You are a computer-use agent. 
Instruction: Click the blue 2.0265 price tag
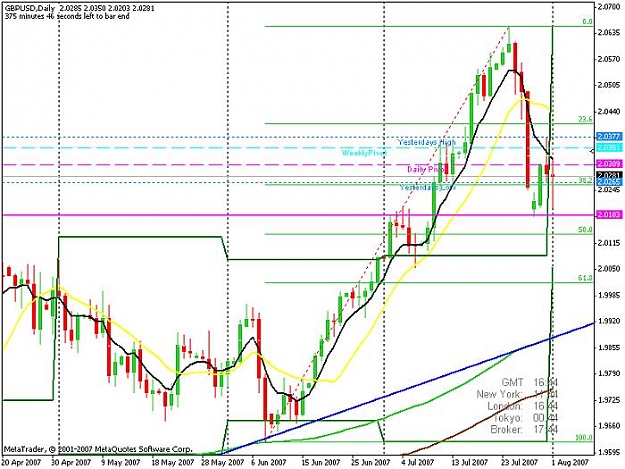(609, 182)
